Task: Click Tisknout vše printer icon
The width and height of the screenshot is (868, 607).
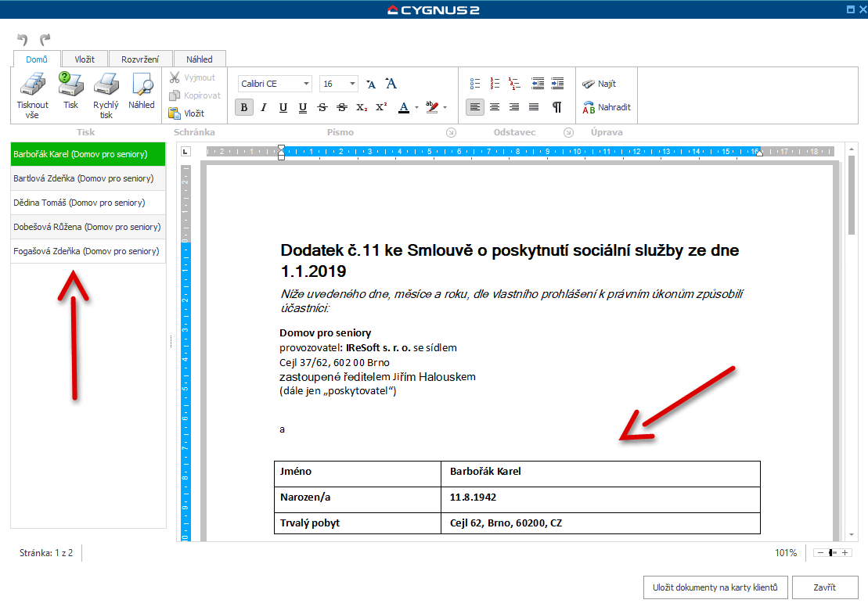Action: 32,85
